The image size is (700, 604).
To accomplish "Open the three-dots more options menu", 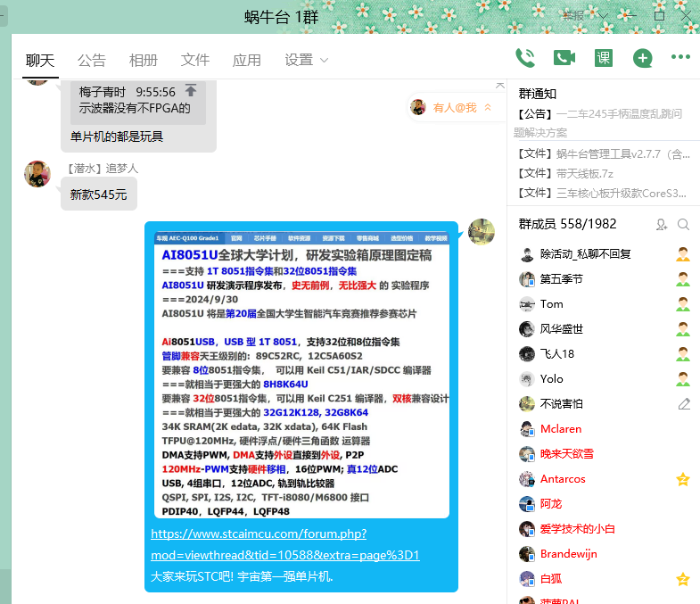I will pos(680,57).
